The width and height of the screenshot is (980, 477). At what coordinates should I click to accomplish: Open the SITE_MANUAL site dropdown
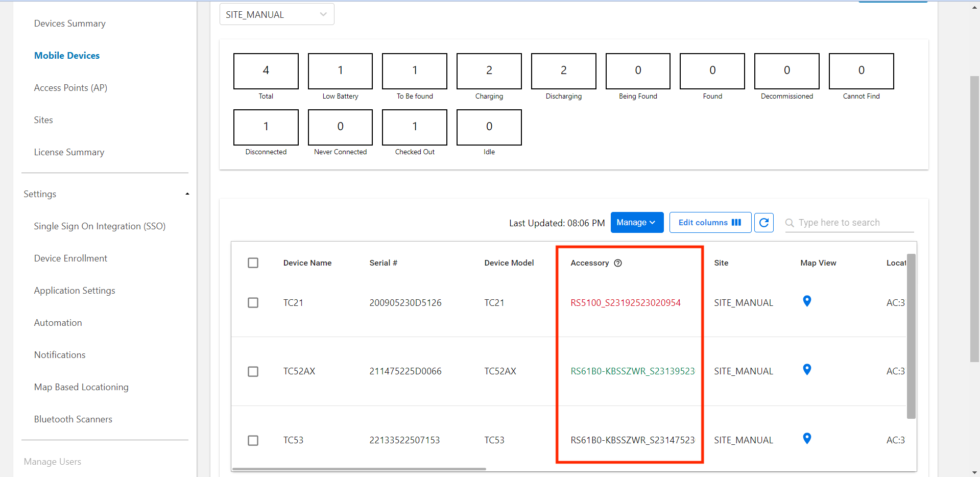click(277, 14)
